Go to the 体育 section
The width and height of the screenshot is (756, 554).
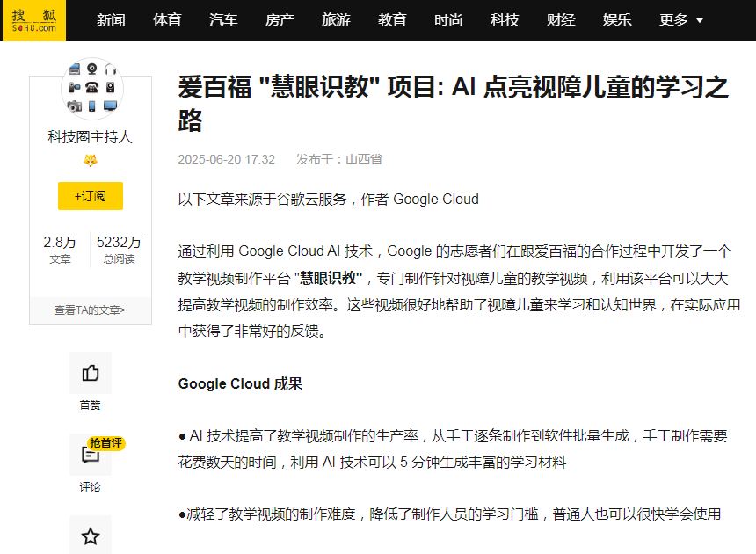pyautogui.click(x=167, y=20)
